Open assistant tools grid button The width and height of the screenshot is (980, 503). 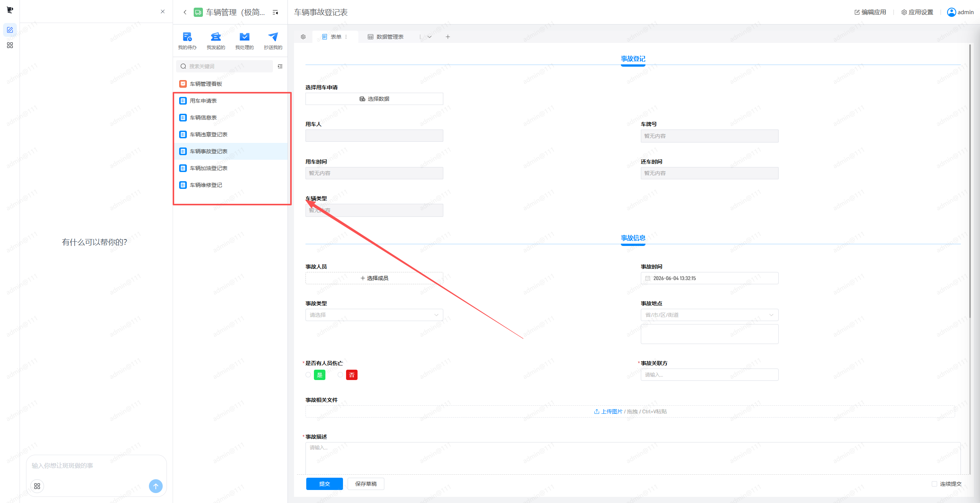(37, 486)
